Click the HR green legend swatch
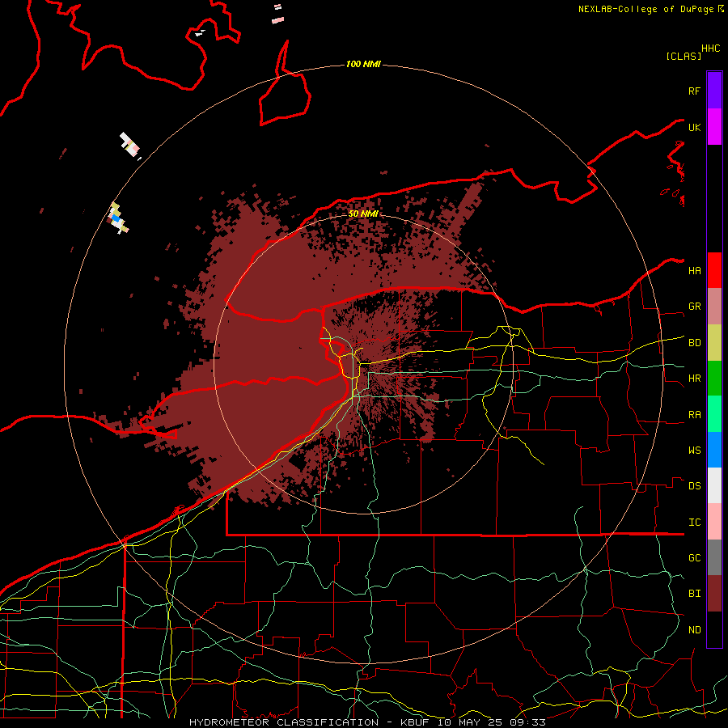Viewport: 728px width, 728px height. point(714,379)
